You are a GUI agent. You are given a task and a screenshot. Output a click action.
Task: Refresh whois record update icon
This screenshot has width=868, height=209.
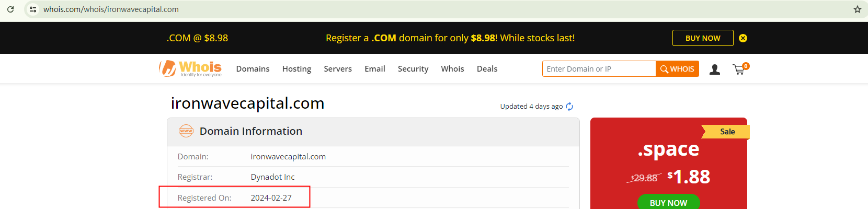coord(569,107)
